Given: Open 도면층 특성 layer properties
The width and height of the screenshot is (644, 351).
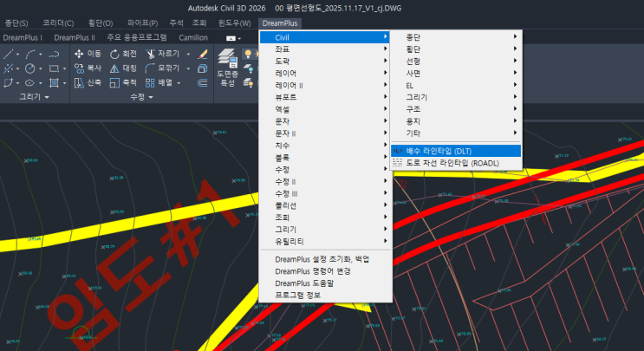Looking at the screenshot, I should point(228,68).
